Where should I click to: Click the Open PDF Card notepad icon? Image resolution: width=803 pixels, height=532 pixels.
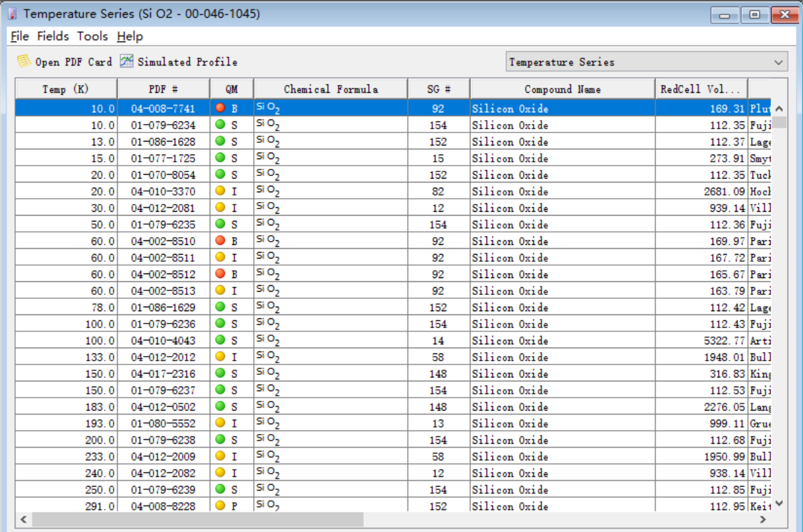[x=24, y=61]
